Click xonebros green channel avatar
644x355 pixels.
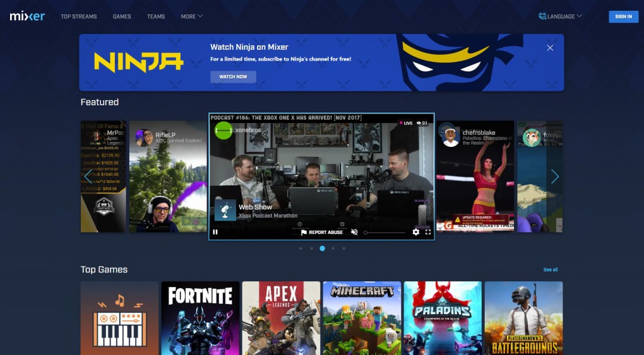click(224, 131)
